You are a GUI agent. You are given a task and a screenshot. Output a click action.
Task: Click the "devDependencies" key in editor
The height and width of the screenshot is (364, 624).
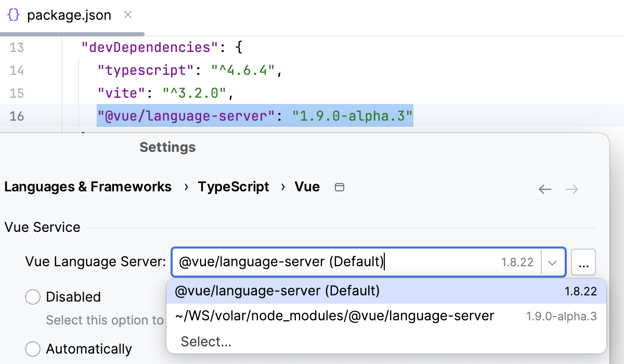[x=150, y=48]
